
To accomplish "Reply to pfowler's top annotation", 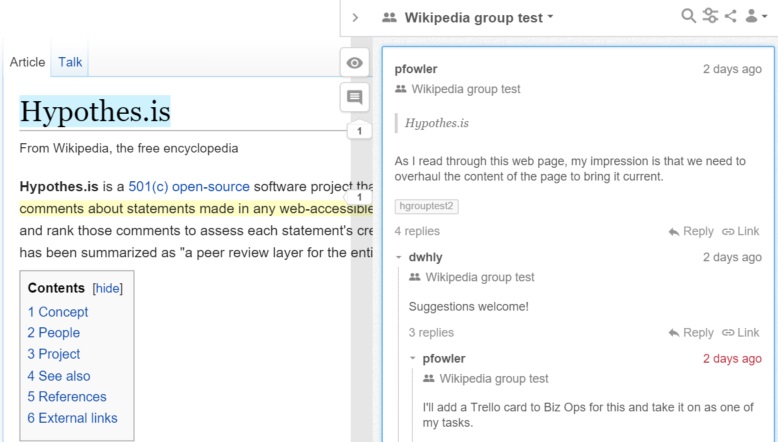I will tap(691, 231).
